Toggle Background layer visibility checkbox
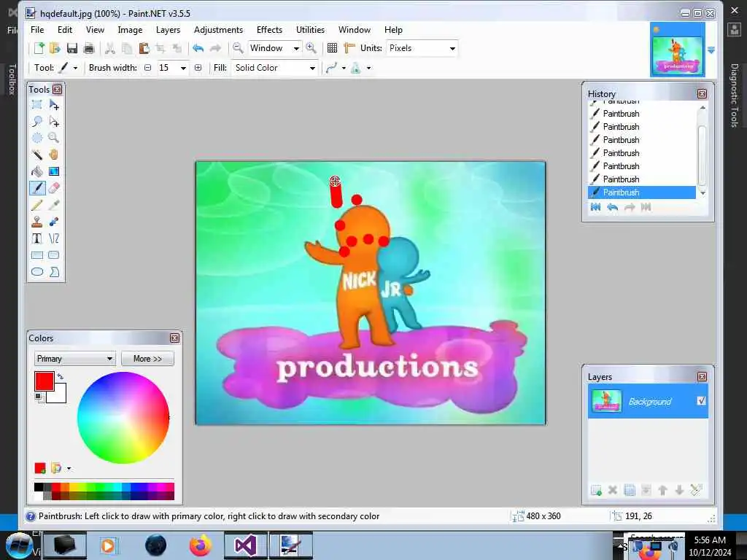The height and width of the screenshot is (560, 747). coord(701,401)
